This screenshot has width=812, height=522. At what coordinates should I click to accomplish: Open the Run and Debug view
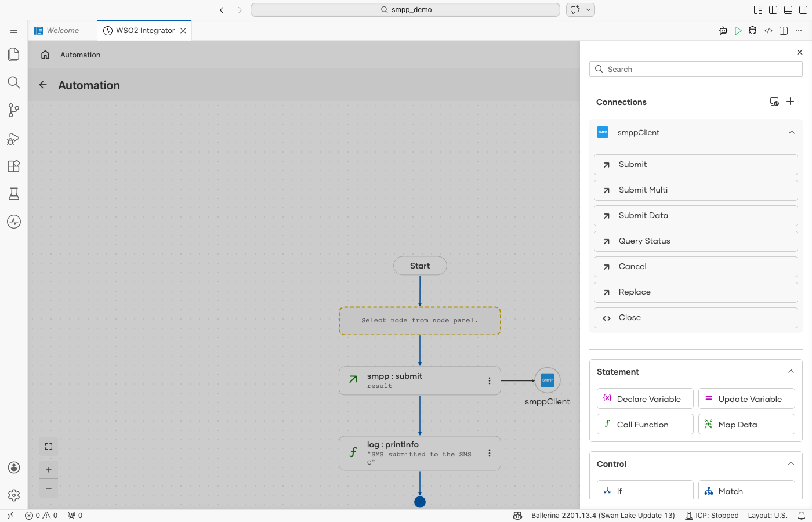[14, 138]
